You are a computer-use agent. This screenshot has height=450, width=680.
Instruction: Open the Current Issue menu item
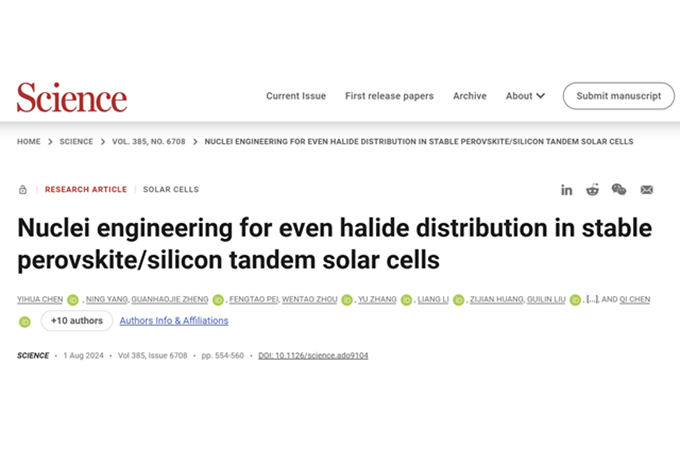[x=296, y=96]
